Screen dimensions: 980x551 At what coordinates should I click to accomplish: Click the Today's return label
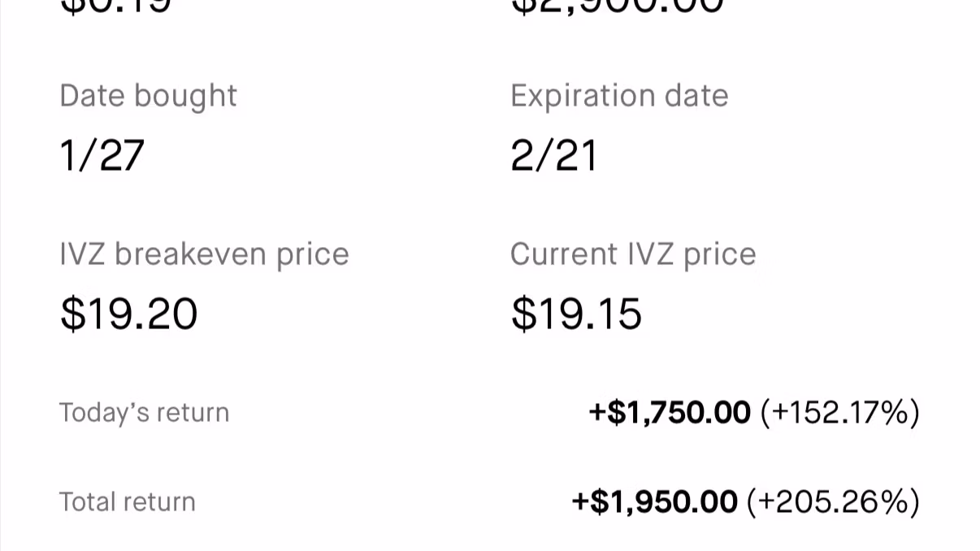(x=144, y=413)
